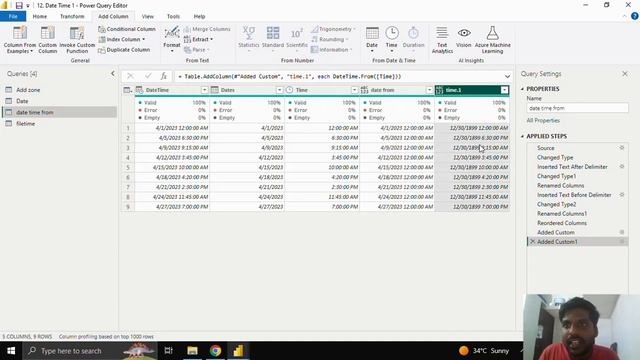Click the DateTime column data type icon
Image resolution: width=640 pixels, height=360 pixels.
coord(140,90)
